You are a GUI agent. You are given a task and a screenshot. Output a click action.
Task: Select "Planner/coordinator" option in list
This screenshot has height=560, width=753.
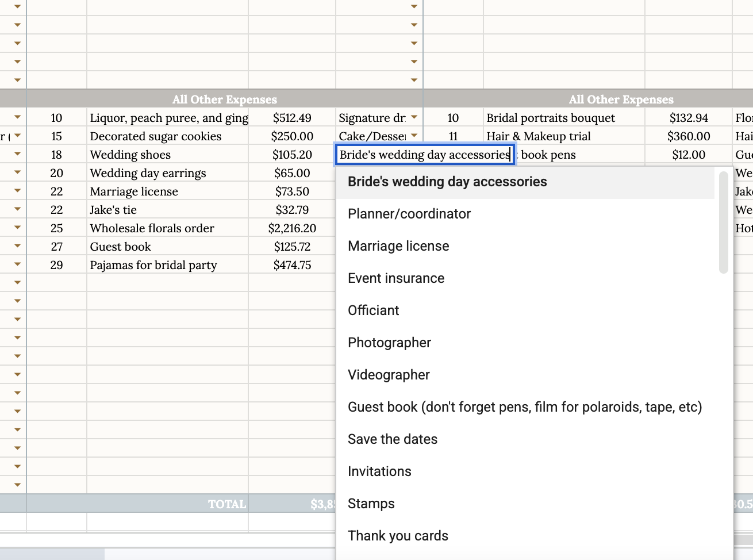525,214
